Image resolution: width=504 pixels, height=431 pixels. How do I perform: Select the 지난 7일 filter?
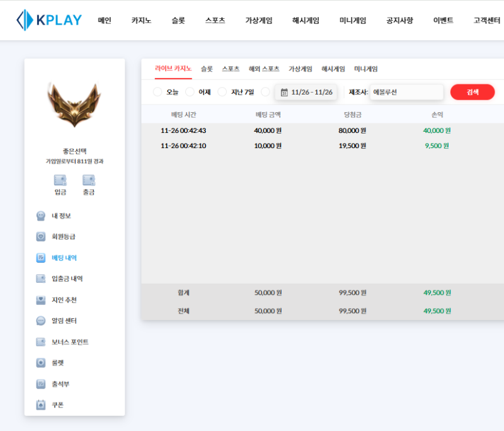pyautogui.click(x=232, y=91)
